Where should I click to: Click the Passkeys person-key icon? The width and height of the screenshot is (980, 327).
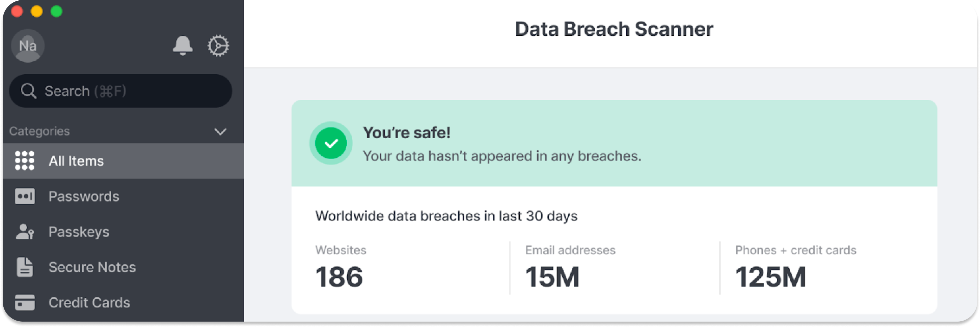coord(25,232)
